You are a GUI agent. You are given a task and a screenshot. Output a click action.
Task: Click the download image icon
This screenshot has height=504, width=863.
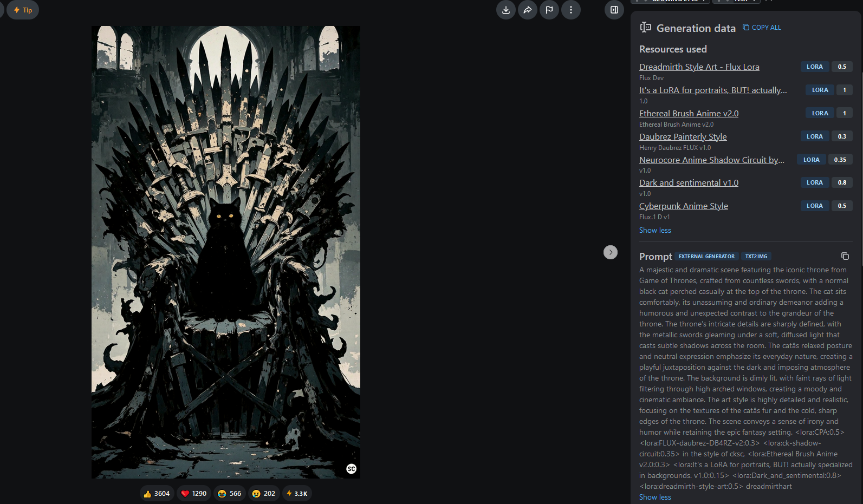tap(505, 10)
